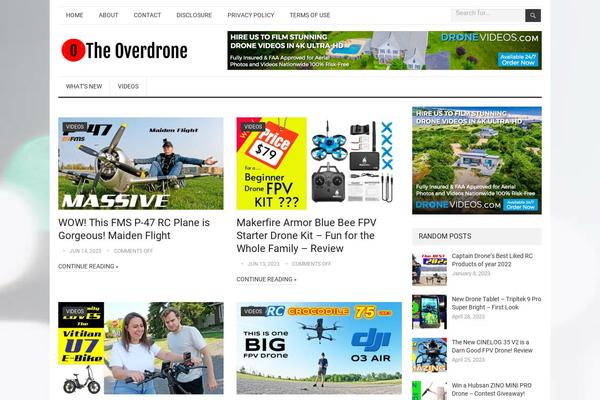Focus the Search for input field
Screen dimensions: 600x400
(488, 15)
